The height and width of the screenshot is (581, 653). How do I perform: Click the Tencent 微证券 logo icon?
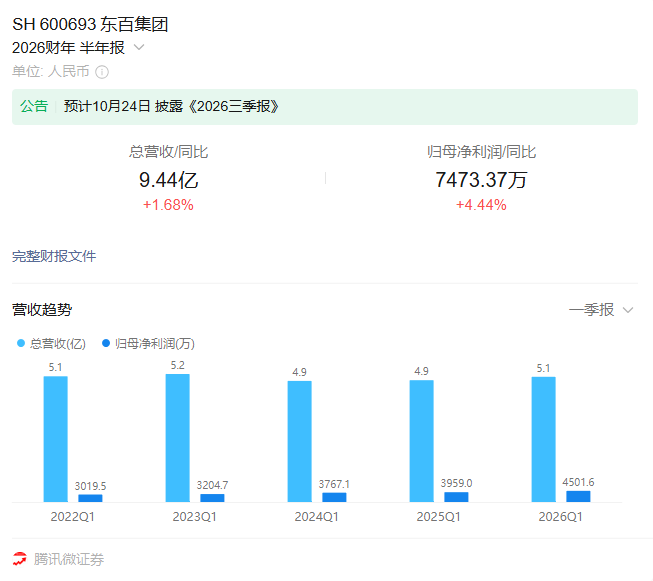(20, 559)
